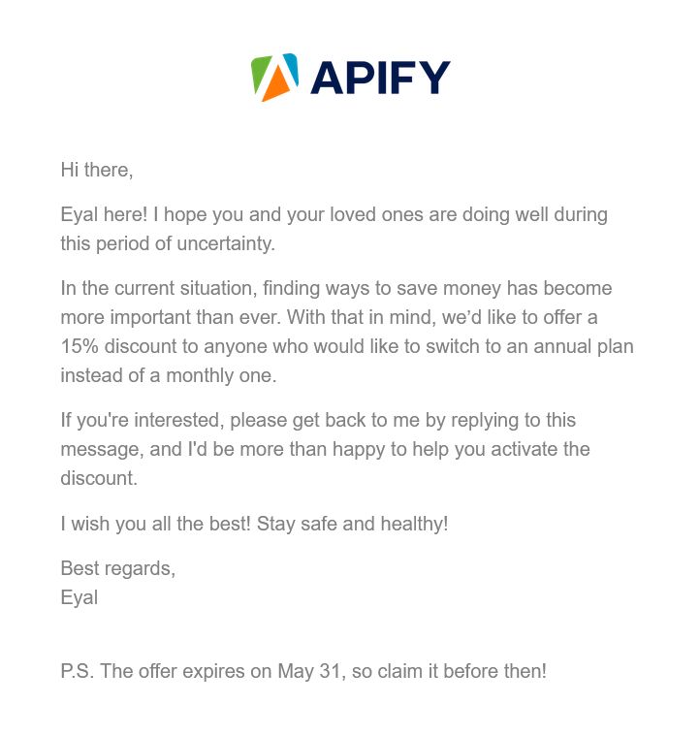Click "Stay safe and healthy!" text

pyautogui.click(x=352, y=524)
